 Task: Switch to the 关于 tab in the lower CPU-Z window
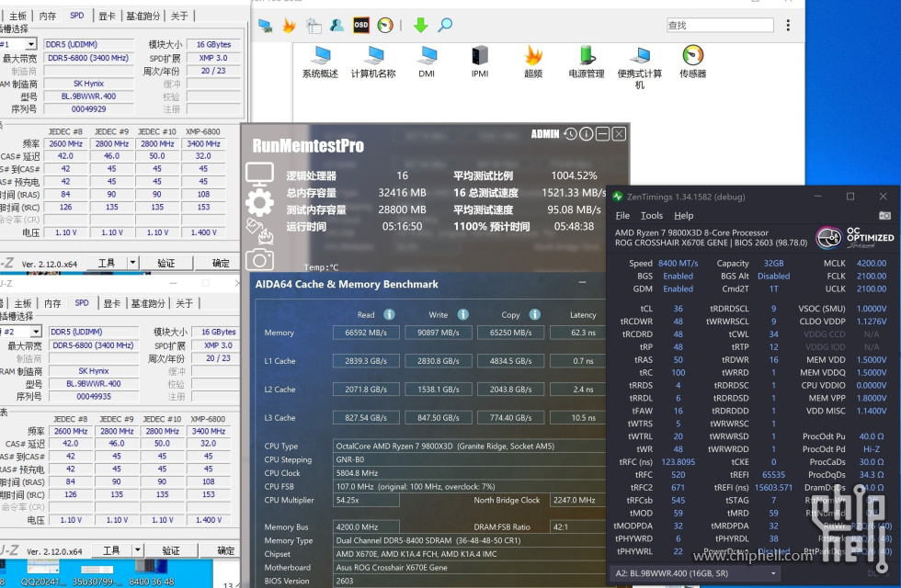click(x=185, y=303)
